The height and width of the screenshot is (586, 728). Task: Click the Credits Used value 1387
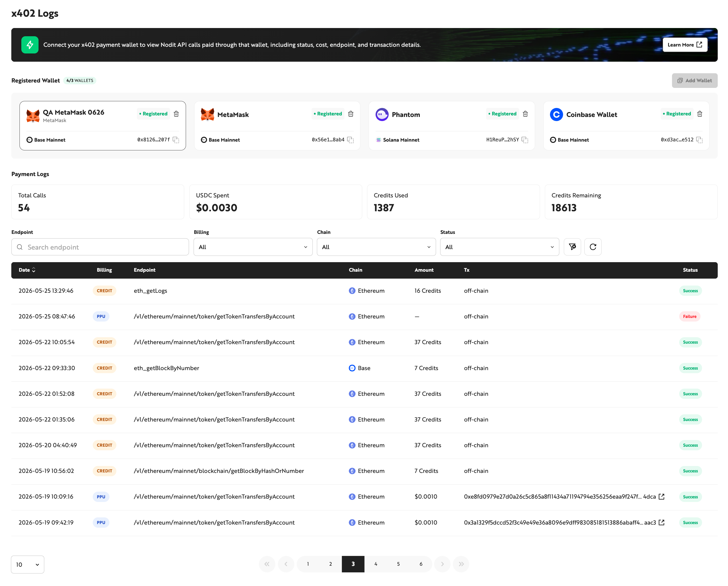pyautogui.click(x=384, y=208)
